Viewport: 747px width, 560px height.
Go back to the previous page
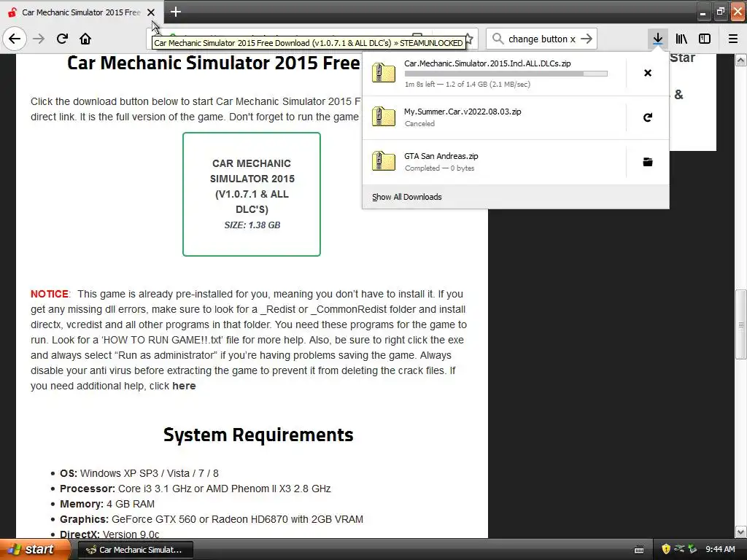(15, 39)
